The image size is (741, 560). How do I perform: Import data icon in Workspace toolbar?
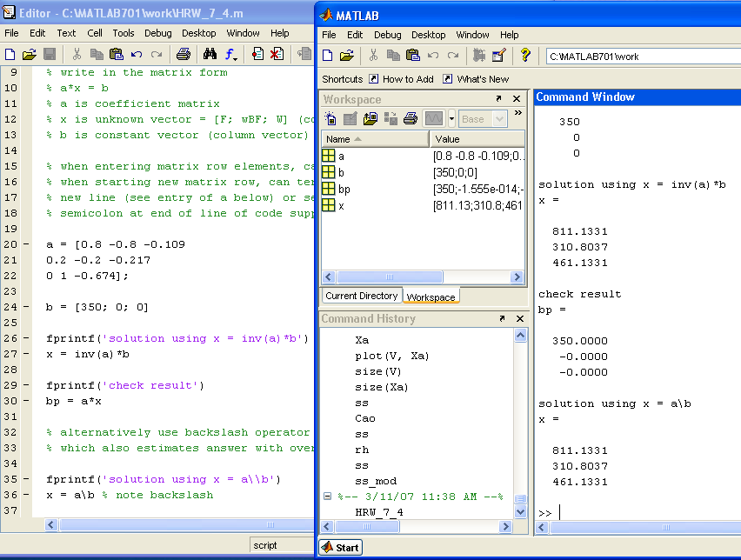[370, 118]
